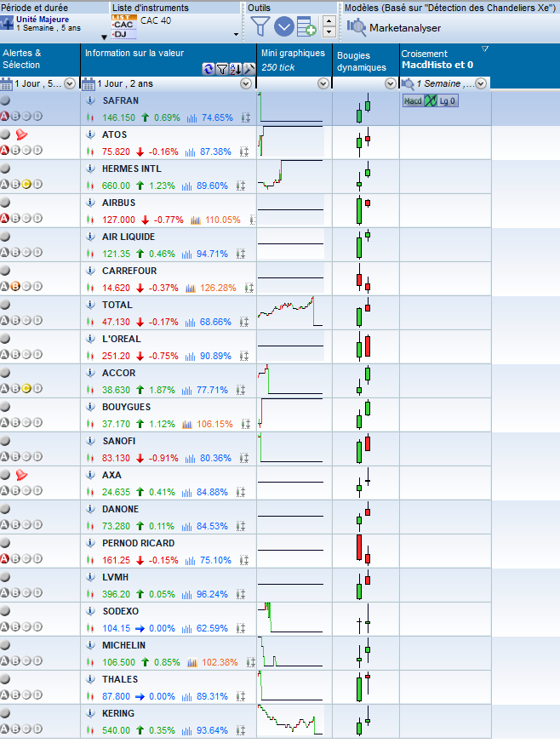Click the price level icon at end of SODEXO row
Screen dimensions: 560x743
coord(241,628)
